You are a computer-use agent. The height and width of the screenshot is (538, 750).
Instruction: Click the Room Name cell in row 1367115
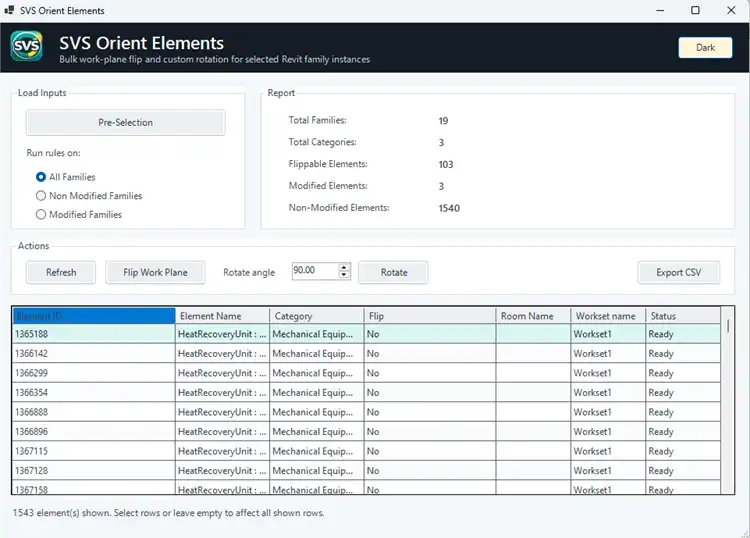click(x=533, y=451)
